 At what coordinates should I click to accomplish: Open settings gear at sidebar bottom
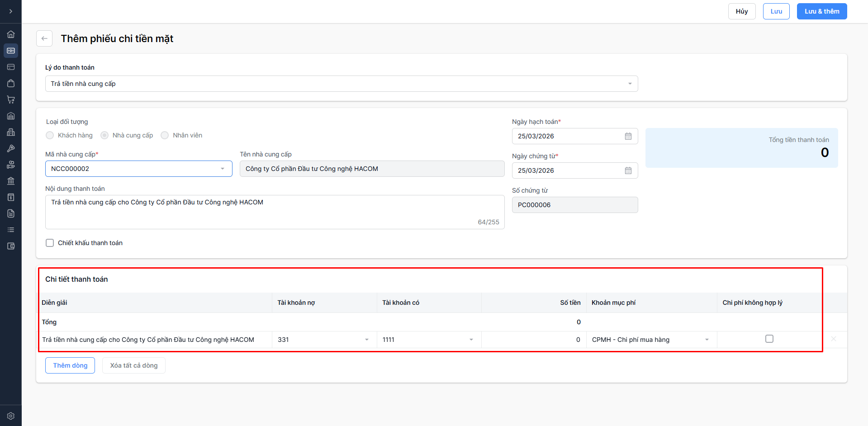(x=11, y=416)
